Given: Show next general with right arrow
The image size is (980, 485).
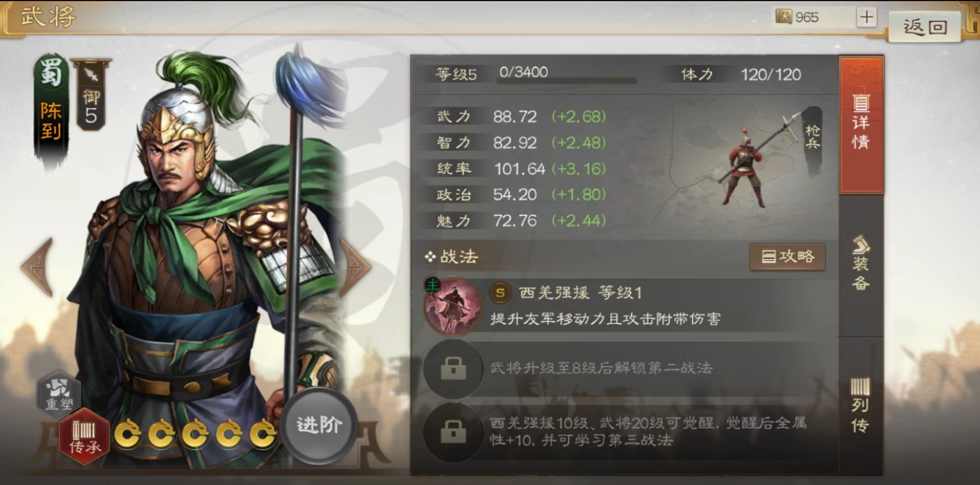Looking at the screenshot, I should pos(356,267).
